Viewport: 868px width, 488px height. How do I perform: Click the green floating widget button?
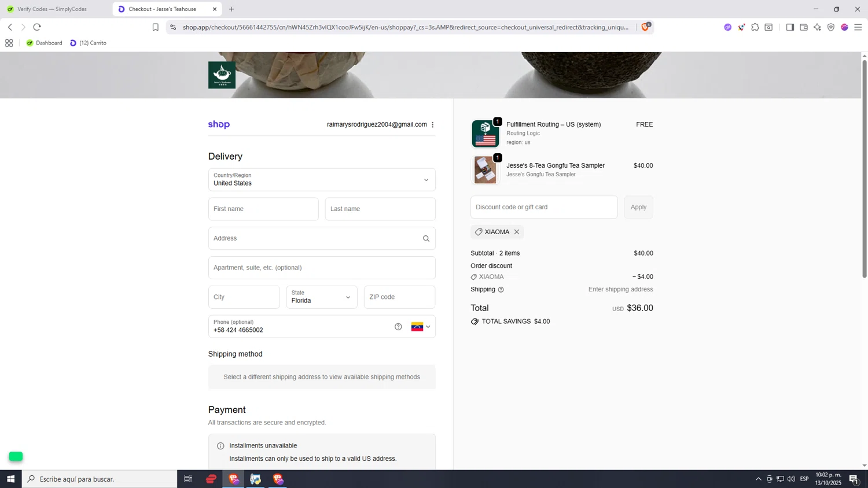[16, 457]
